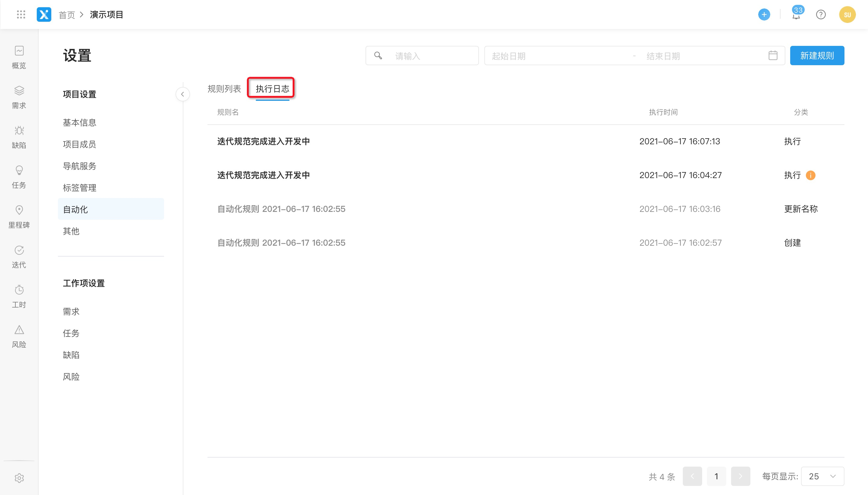Screen dimensions: 868x495
Task: Select the 执行日志 tab
Action: tap(272, 89)
